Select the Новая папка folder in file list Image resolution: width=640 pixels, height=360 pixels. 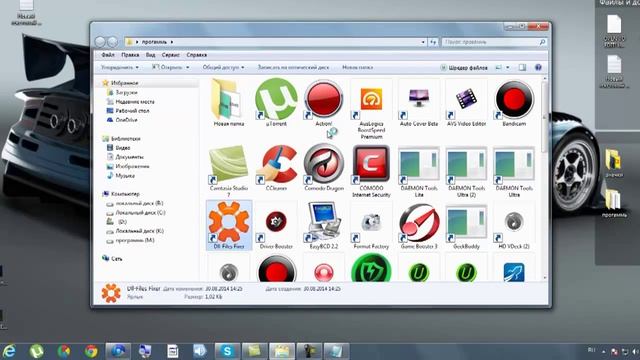(x=229, y=103)
